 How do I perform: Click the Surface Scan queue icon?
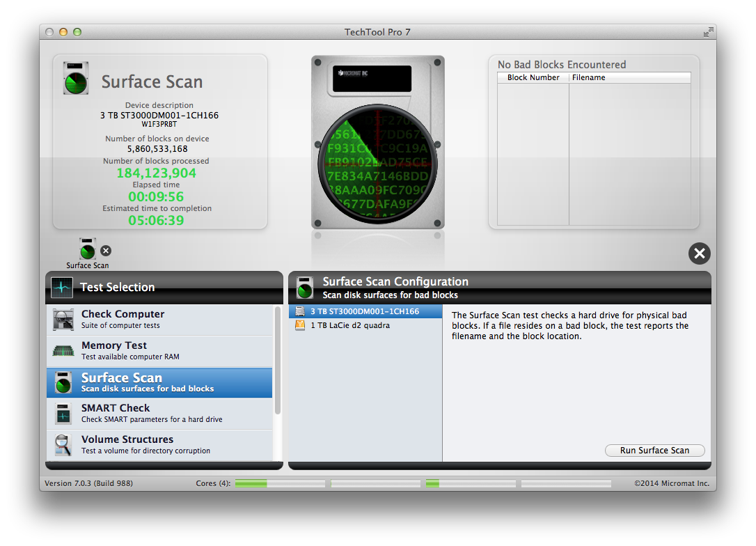pos(87,250)
